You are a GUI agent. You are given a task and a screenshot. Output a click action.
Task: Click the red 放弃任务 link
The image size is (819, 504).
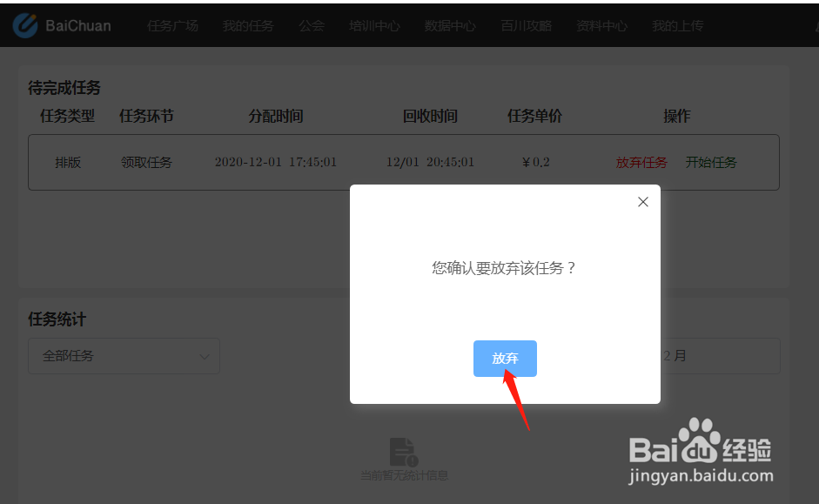point(641,163)
